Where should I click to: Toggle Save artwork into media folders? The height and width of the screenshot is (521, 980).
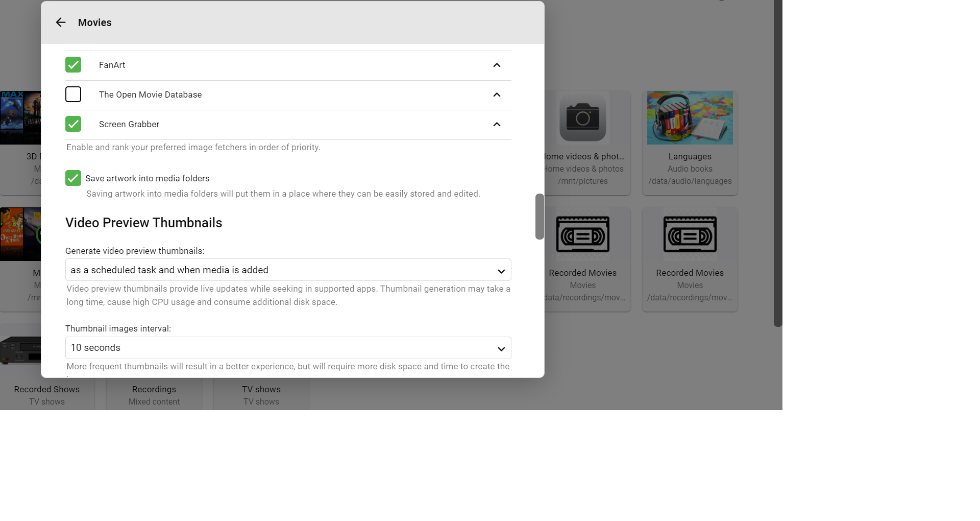pos(73,178)
